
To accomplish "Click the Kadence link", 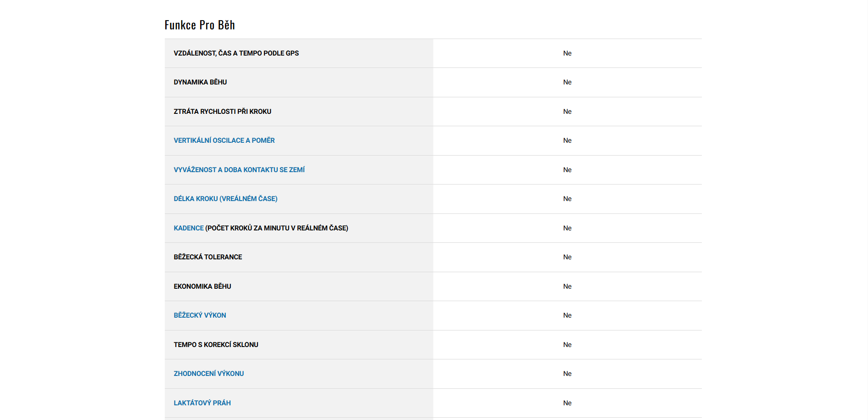I will [189, 228].
